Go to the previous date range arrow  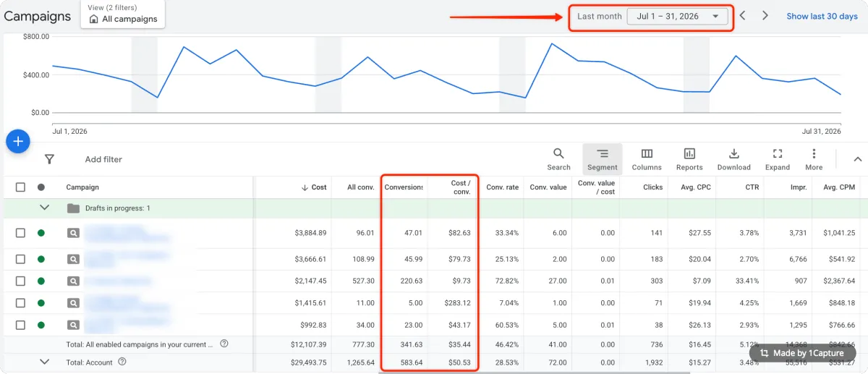point(743,16)
